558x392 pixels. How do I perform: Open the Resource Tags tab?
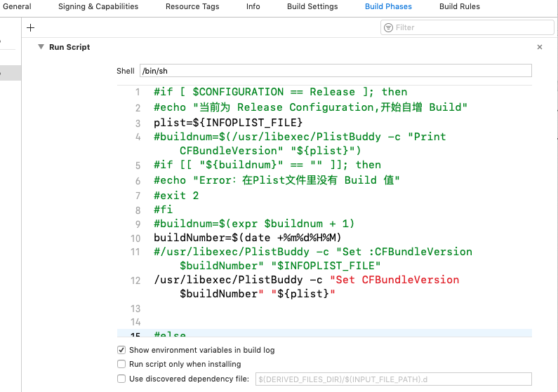tap(192, 6)
